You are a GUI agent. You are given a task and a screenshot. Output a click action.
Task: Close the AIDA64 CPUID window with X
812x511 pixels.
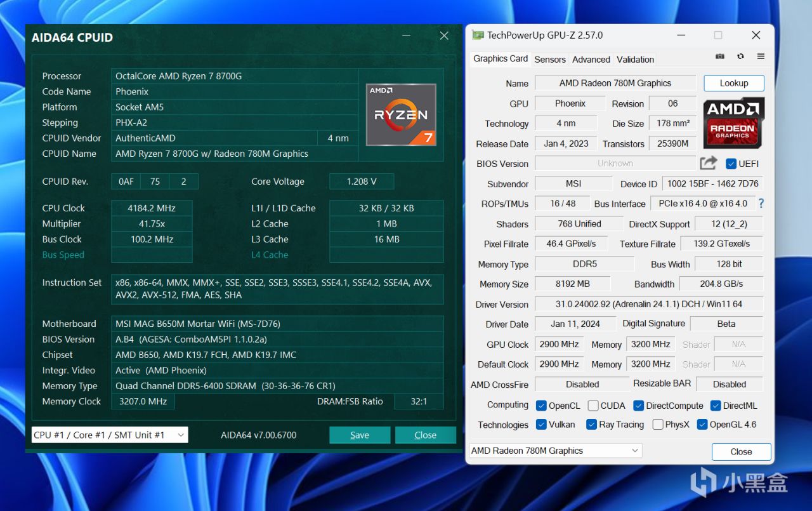444,36
